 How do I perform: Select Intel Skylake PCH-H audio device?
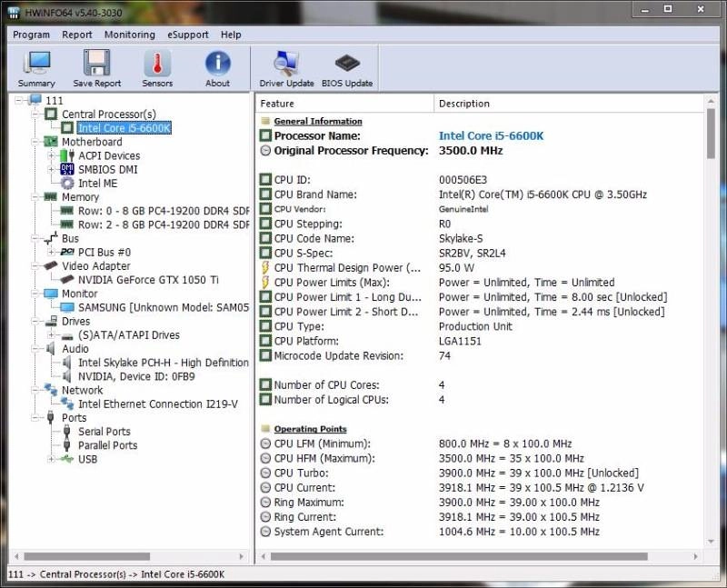(x=164, y=363)
